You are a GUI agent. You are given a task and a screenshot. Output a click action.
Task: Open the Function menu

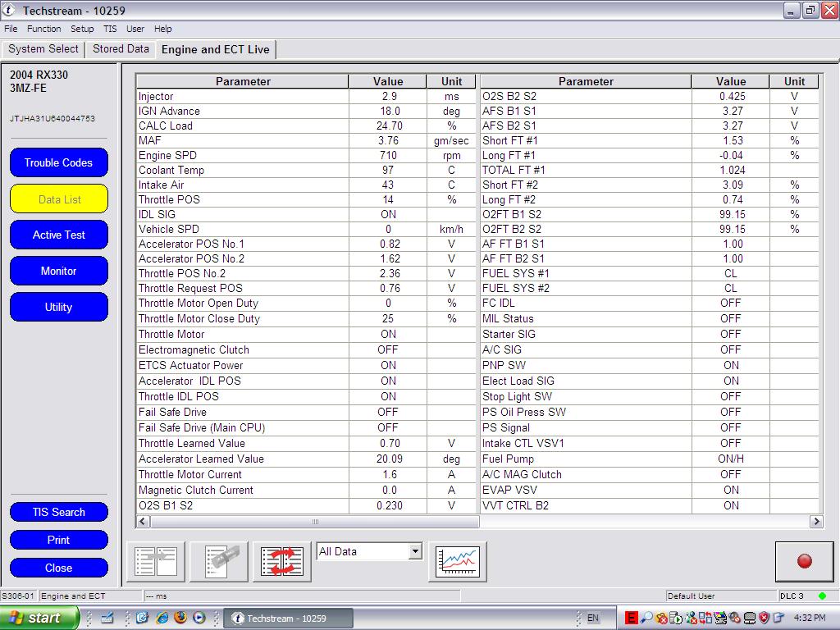coord(43,29)
